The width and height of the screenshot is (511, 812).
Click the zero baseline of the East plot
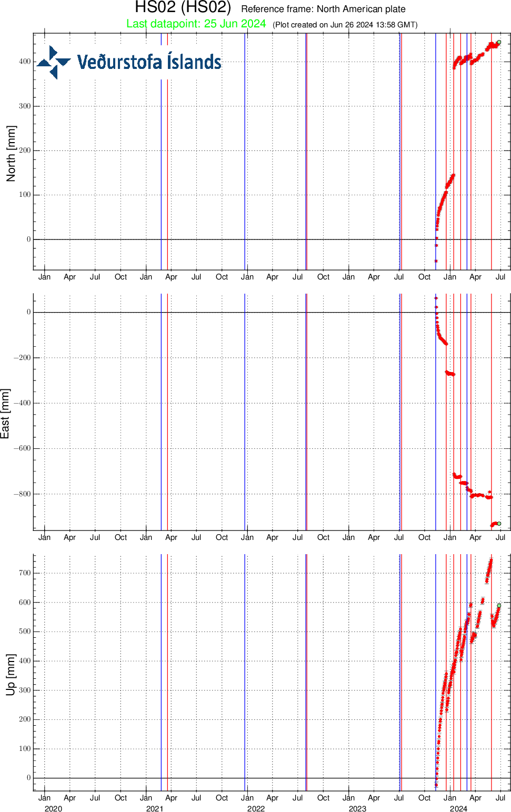(x=211, y=312)
